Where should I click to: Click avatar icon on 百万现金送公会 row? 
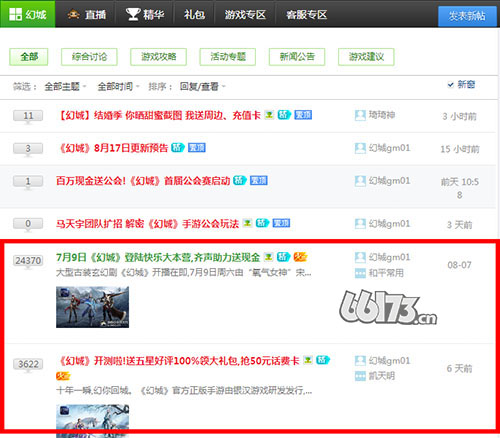pyautogui.click(x=360, y=181)
